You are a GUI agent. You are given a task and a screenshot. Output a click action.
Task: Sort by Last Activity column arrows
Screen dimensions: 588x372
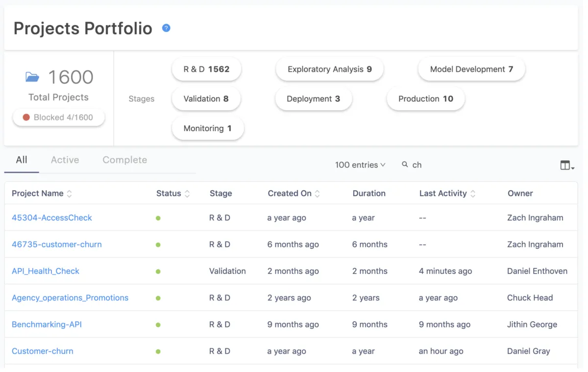tap(473, 194)
